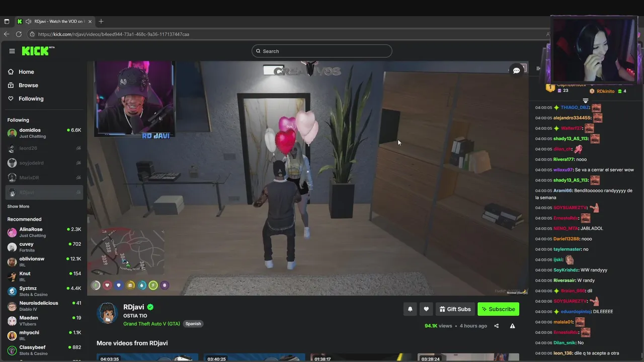Viewport: 644px width, 362px height.
Task: Expand Show More followed channels
Action: pyautogui.click(x=18, y=207)
